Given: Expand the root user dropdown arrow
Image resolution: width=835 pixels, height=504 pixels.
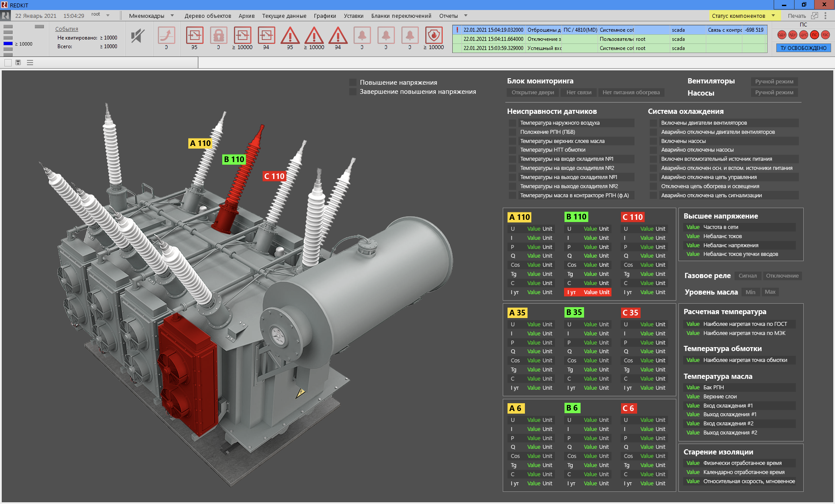Looking at the screenshot, I should click(x=108, y=15).
